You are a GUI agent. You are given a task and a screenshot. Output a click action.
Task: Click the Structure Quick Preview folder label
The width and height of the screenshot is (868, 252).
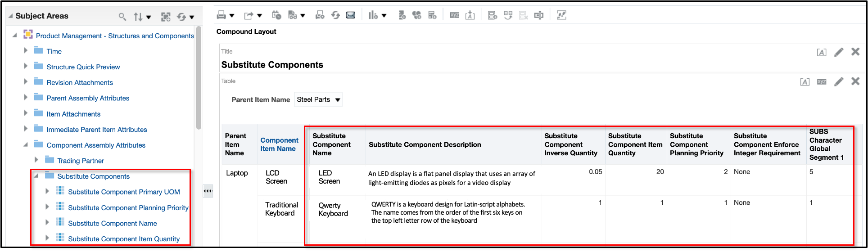83,67
